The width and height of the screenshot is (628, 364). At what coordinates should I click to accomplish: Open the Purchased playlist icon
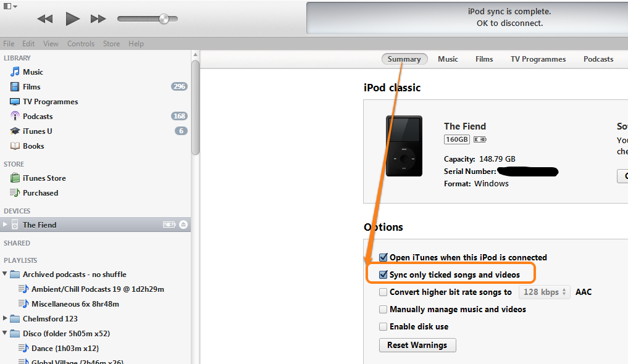[x=15, y=193]
